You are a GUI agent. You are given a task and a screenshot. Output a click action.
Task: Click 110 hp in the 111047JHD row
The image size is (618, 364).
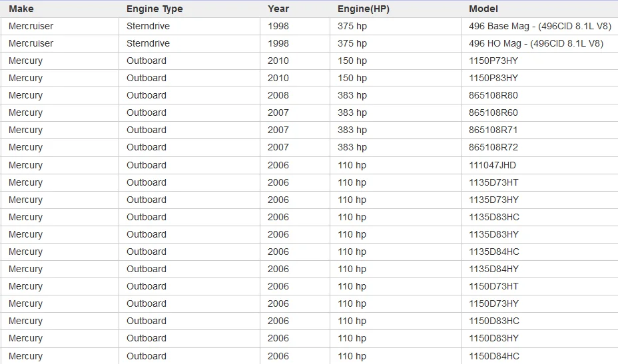pos(352,166)
